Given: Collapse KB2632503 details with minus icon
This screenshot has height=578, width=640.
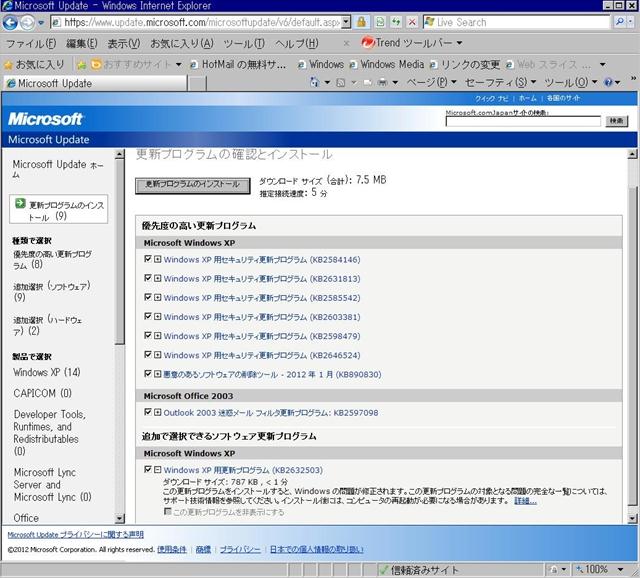Looking at the screenshot, I should pos(158,470).
